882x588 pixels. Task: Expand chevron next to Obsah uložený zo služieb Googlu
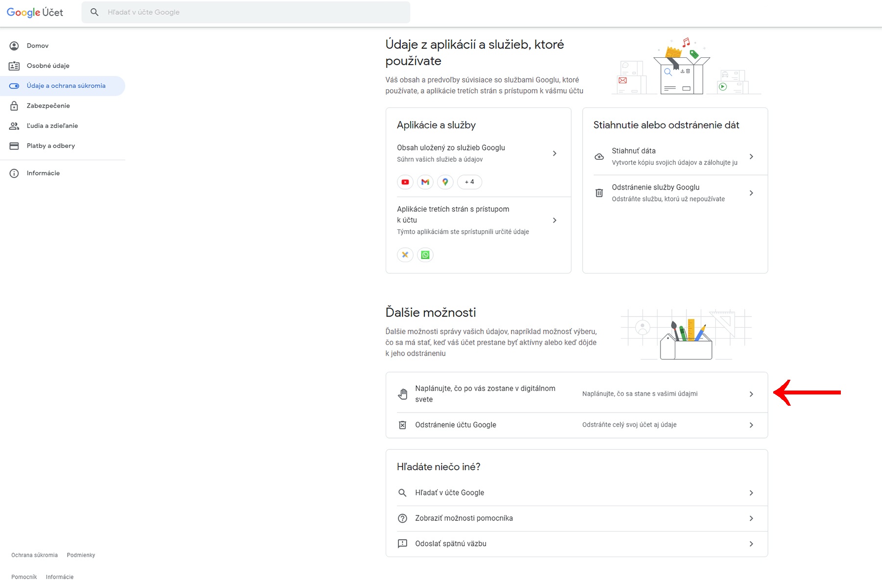(x=555, y=153)
